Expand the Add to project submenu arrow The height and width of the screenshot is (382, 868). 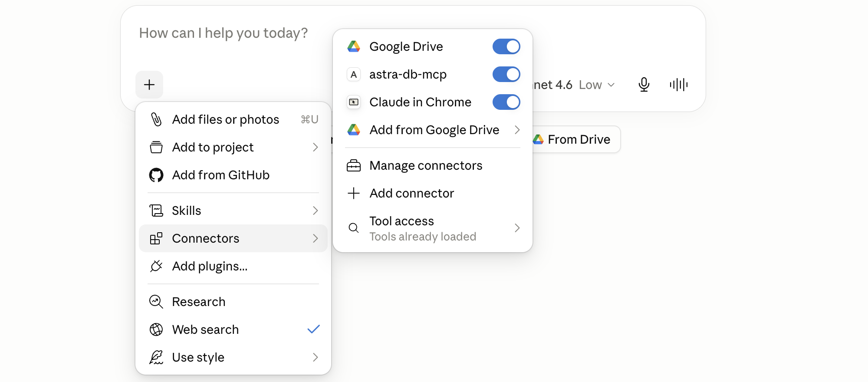point(316,147)
